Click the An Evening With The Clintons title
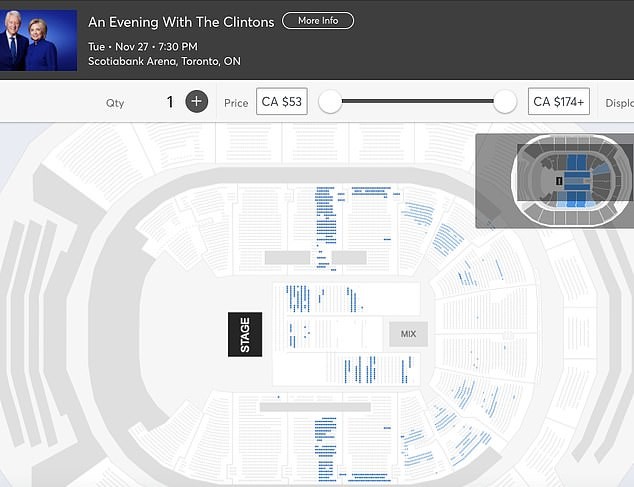This screenshot has width=634, height=487. pyautogui.click(x=181, y=21)
